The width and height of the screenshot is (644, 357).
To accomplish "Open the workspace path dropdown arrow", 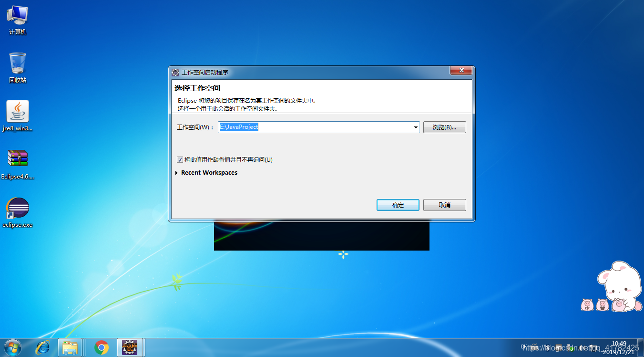I will coord(416,127).
